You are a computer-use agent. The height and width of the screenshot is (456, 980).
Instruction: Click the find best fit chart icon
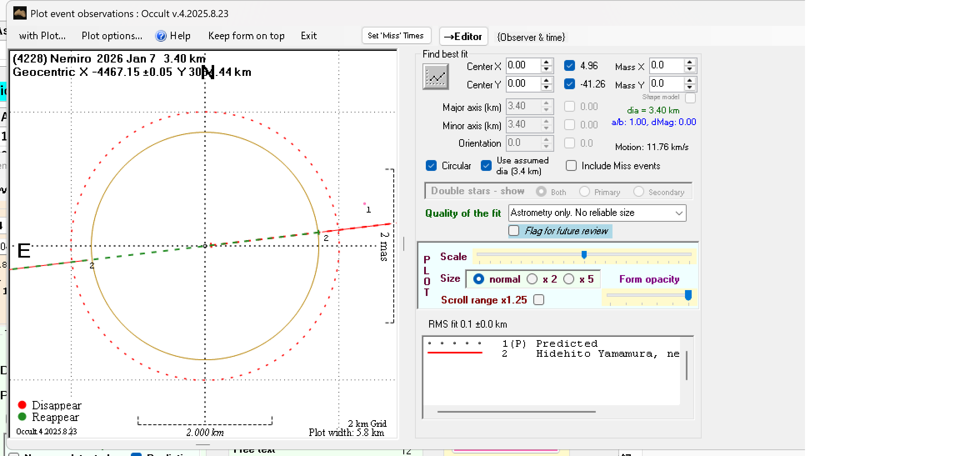pos(435,77)
